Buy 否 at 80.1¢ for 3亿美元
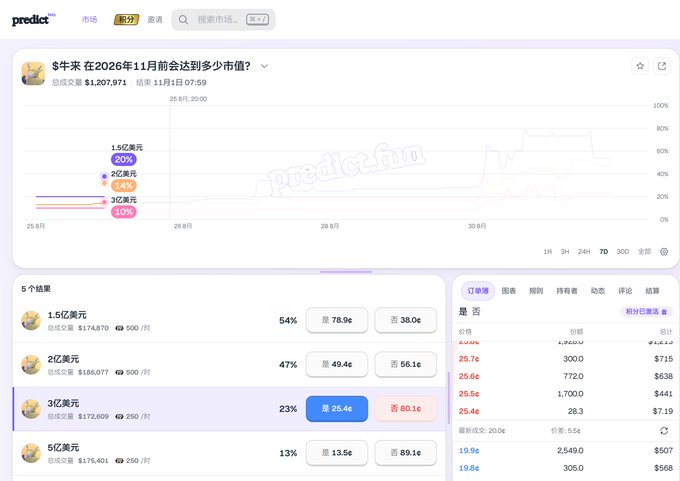680x481 pixels. [405, 409]
